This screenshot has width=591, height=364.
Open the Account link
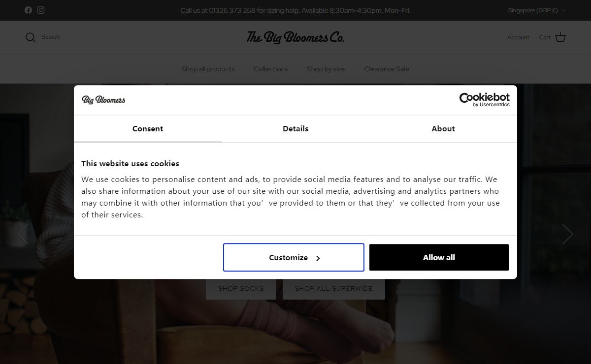click(x=518, y=37)
